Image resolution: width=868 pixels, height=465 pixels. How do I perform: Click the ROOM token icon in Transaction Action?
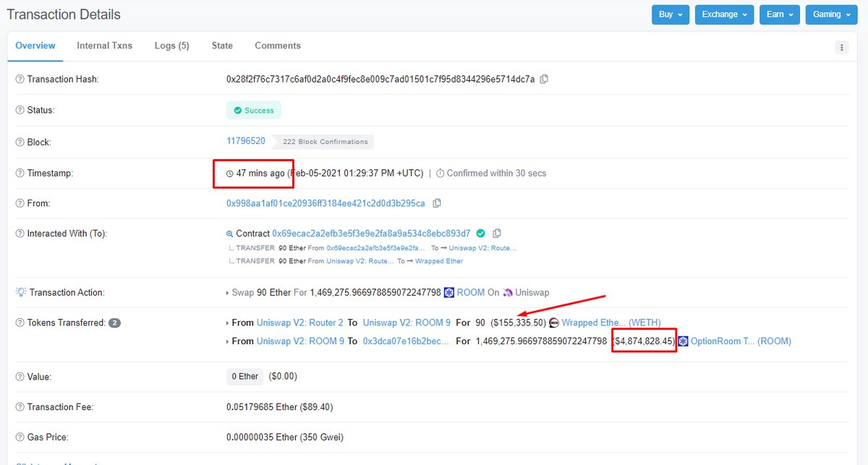448,292
